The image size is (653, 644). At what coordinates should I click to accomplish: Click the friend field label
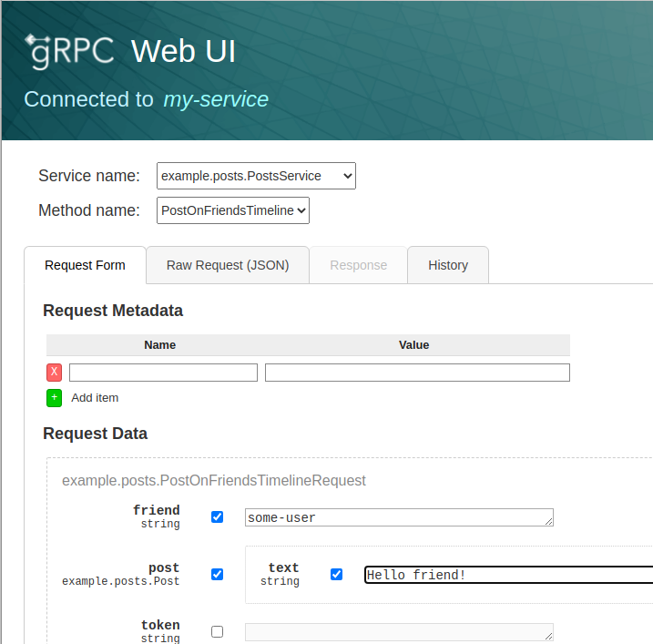click(156, 510)
